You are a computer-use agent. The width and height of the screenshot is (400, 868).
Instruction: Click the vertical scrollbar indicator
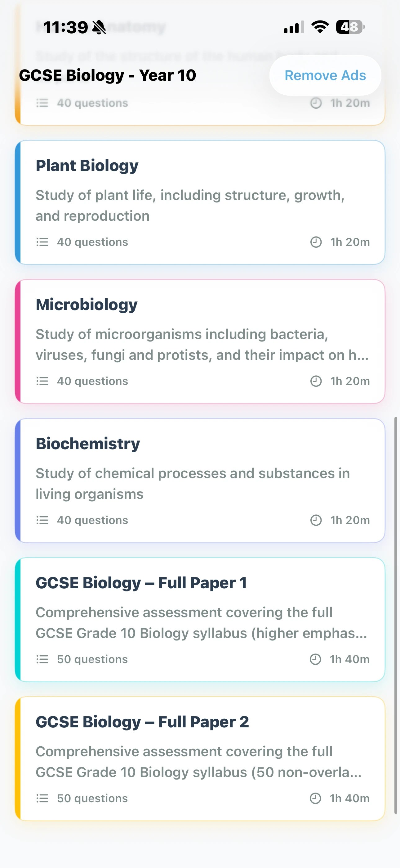[396, 615]
